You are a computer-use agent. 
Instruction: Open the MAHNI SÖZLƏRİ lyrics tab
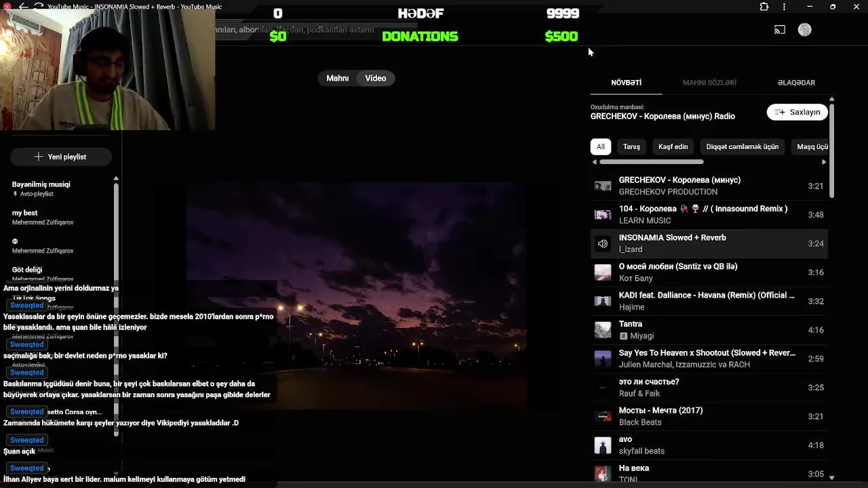[x=709, y=83]
